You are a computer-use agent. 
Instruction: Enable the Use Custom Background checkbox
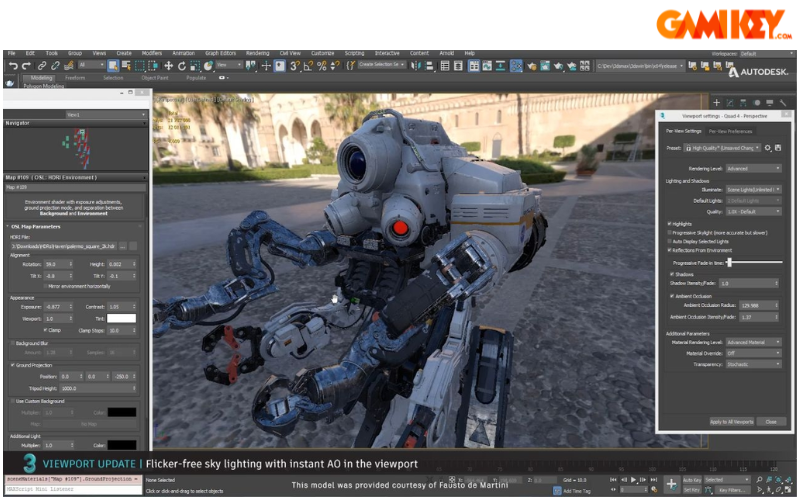point(13,402)
